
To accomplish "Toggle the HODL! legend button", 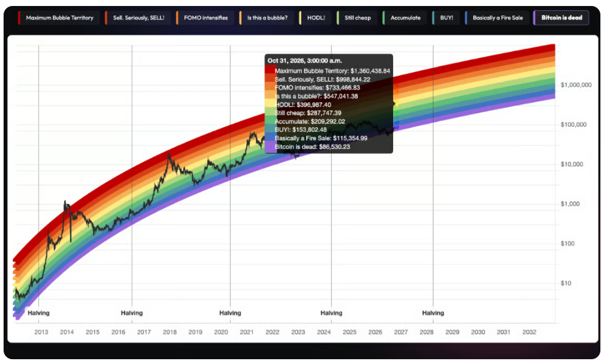I will click(x=315, y=18).
